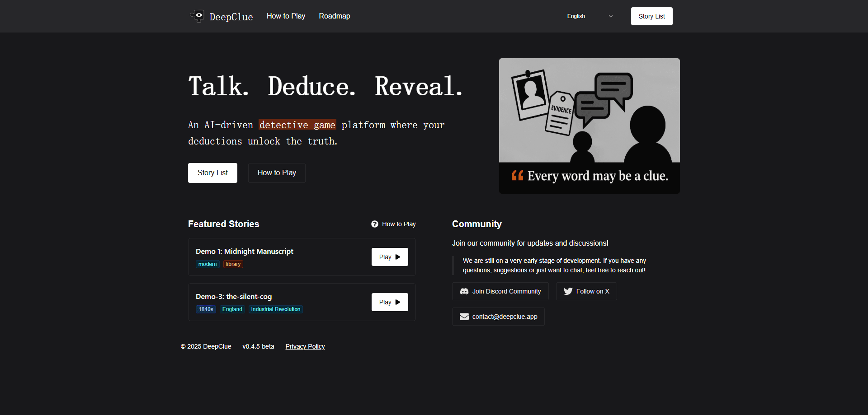Image resolution: width=868 pixels, height=415 pixels.
Task: Click the Industrial Revolution tag
Action: point(276,309)
